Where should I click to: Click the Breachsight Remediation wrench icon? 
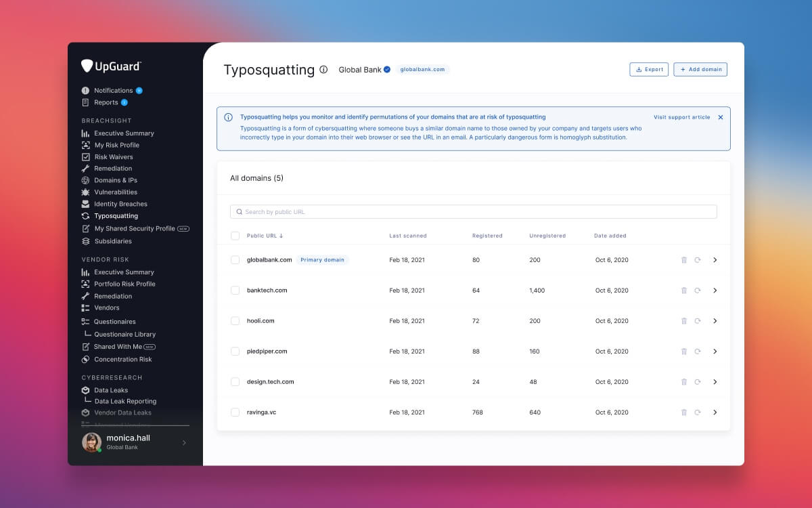[x=85, y=168]
